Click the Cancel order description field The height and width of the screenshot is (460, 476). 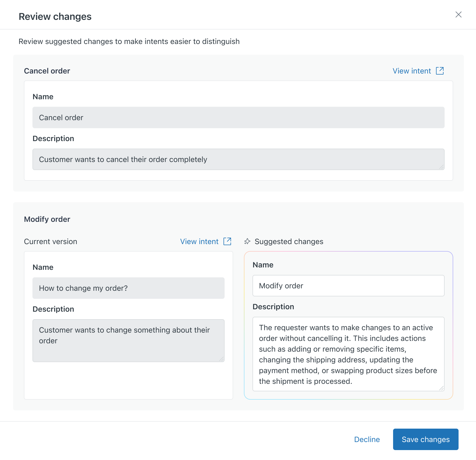[238, 159]
